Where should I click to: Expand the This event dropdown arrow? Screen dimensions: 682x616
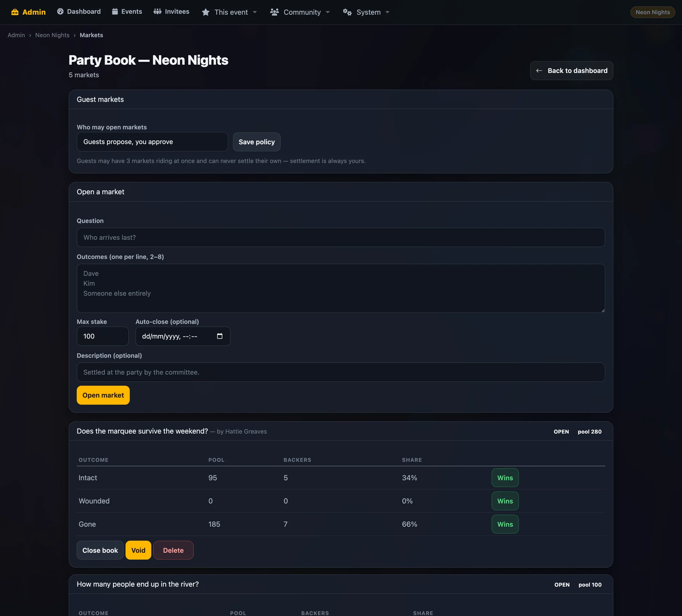point(255,12)
